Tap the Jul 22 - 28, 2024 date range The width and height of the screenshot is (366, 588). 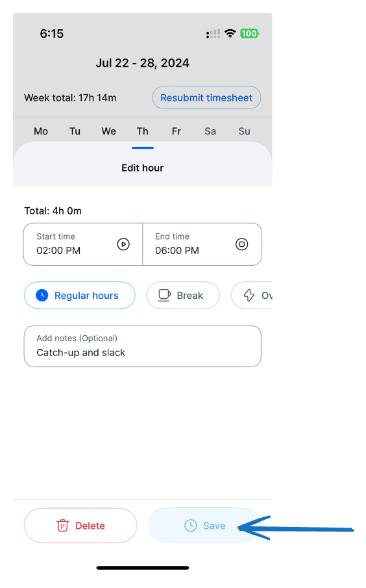point(142,62)
